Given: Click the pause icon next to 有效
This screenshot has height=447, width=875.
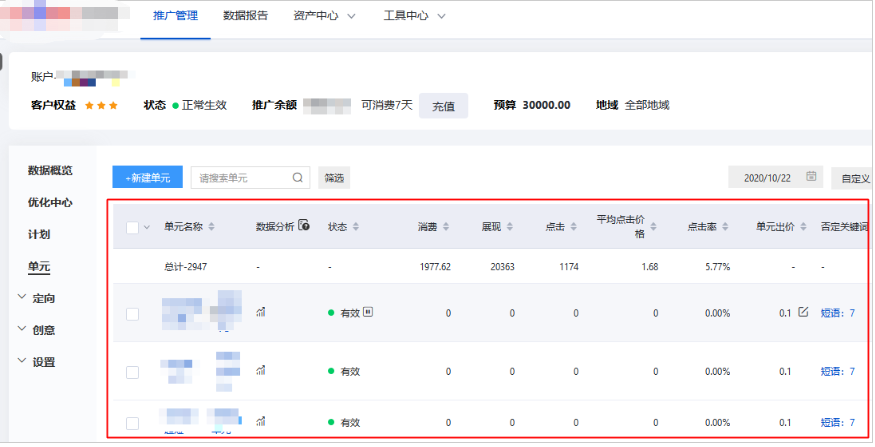Looking at the screenshot, I should click(368, 312).
